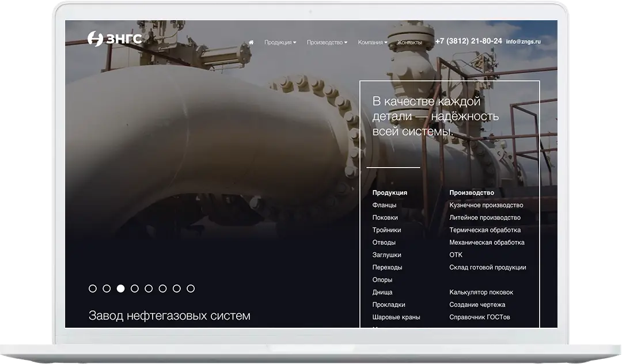Open the ОТК link

click(456, 255)
